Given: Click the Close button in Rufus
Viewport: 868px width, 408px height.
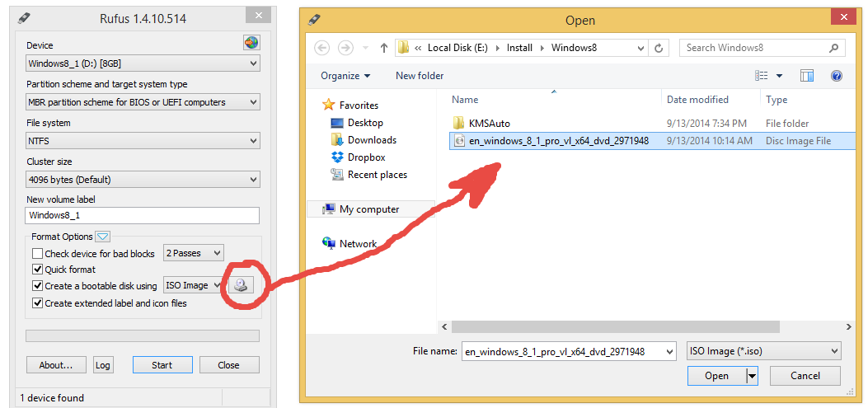Looking at the screenshot, I should tap(228, 365).
